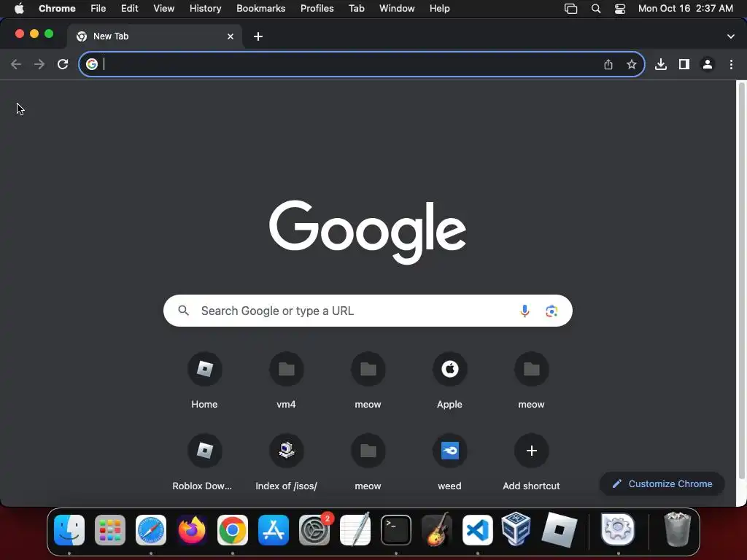Open the vm4 shortcut tile

[x=286, y=369]
